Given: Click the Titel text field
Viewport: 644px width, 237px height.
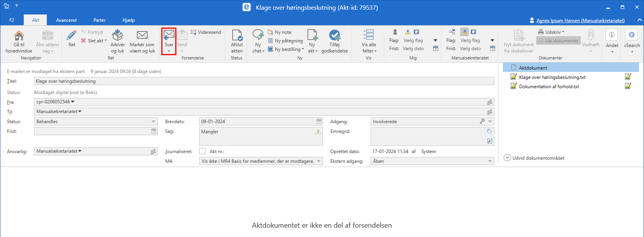Looking at the screenshot, I should point(264,81).
